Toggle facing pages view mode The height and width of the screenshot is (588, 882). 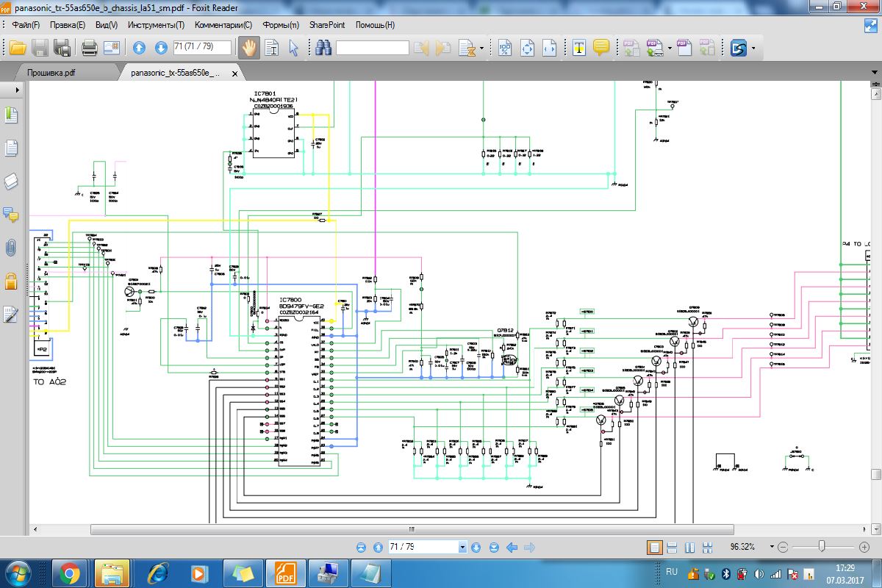tap(689, 548)
